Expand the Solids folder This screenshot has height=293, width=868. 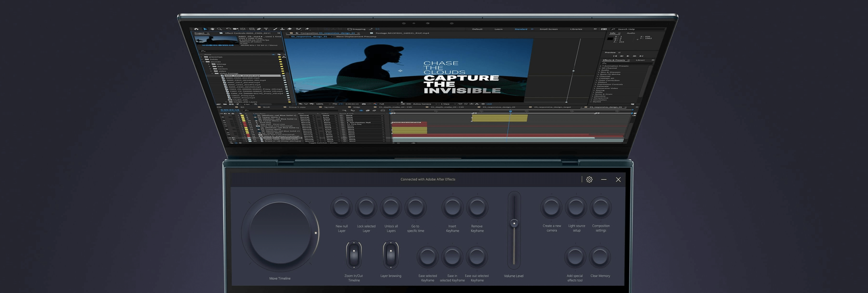coord(202,59)
